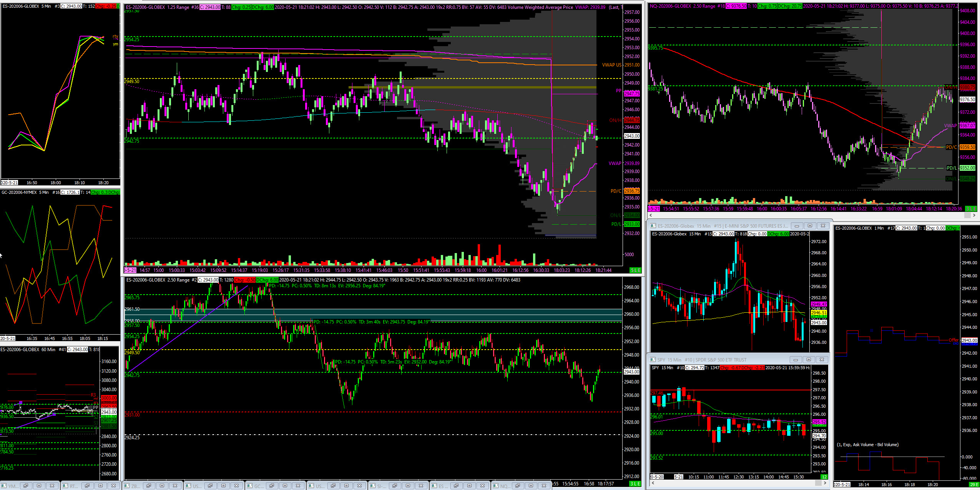Restore the minimized YM chart window
The width and height of the screenshot is (980, 490).
pos(26,486)
